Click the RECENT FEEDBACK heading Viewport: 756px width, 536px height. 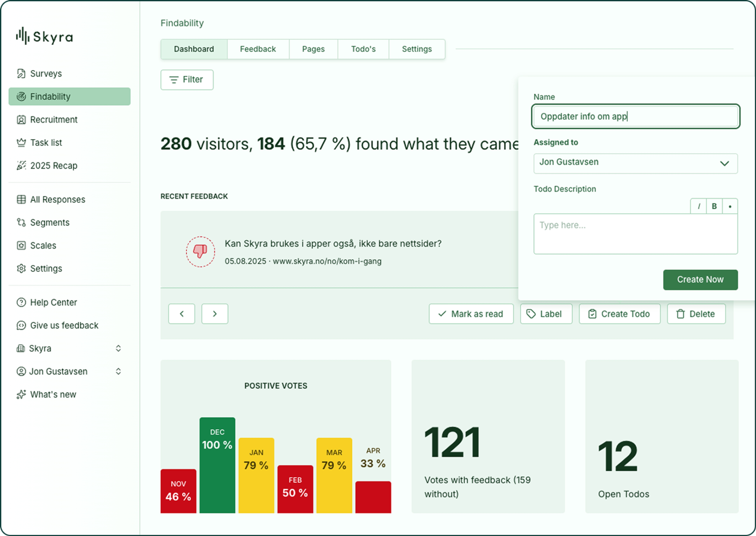(194, 196)
